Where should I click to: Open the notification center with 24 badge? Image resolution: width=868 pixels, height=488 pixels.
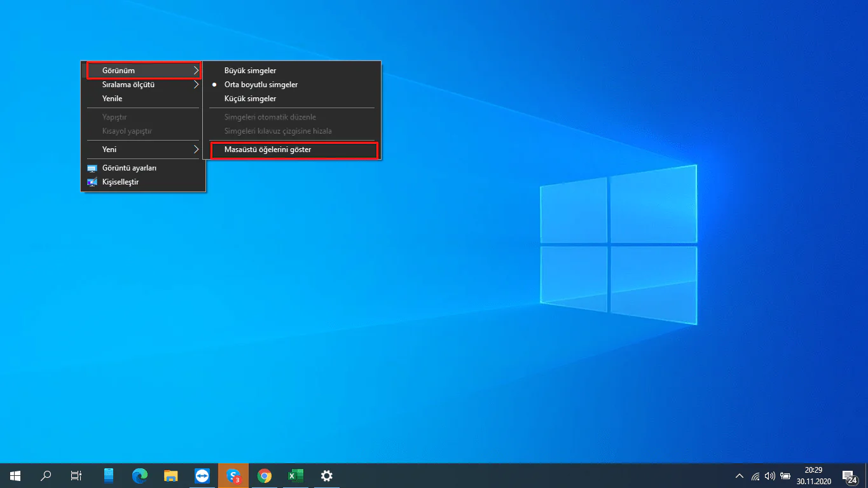coord(848,476)
